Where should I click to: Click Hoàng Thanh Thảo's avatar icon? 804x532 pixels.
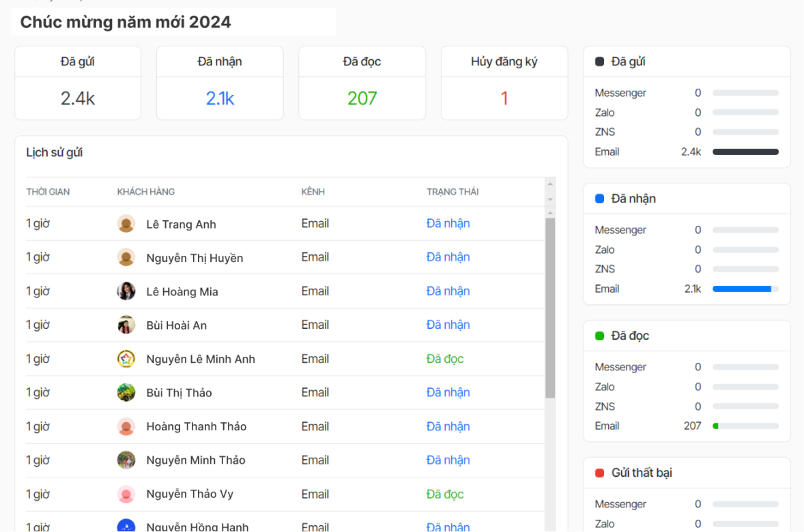pos(126,426)
